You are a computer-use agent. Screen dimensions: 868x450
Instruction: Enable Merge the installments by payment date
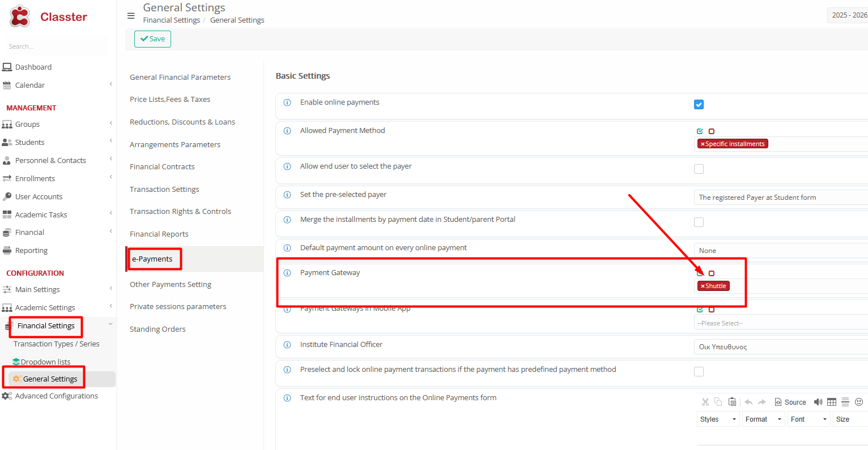point(699,222)
